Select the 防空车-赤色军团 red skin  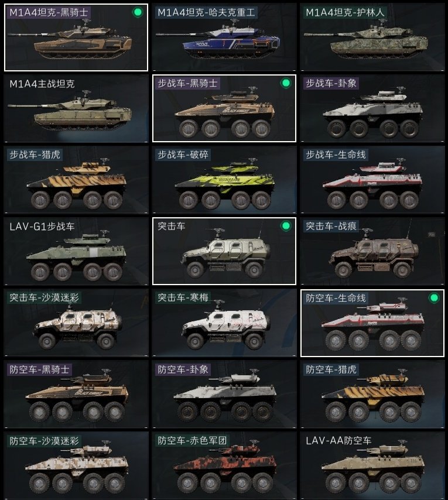(224, 465)
